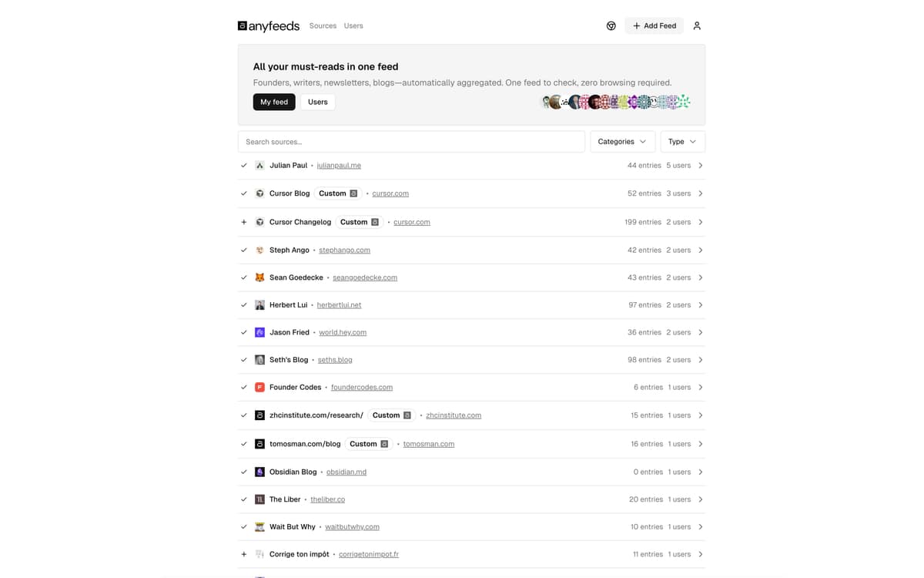The image size is (924, 578).
Task: Click the Obsidian Blog favicon
Action: coord(259,472)
